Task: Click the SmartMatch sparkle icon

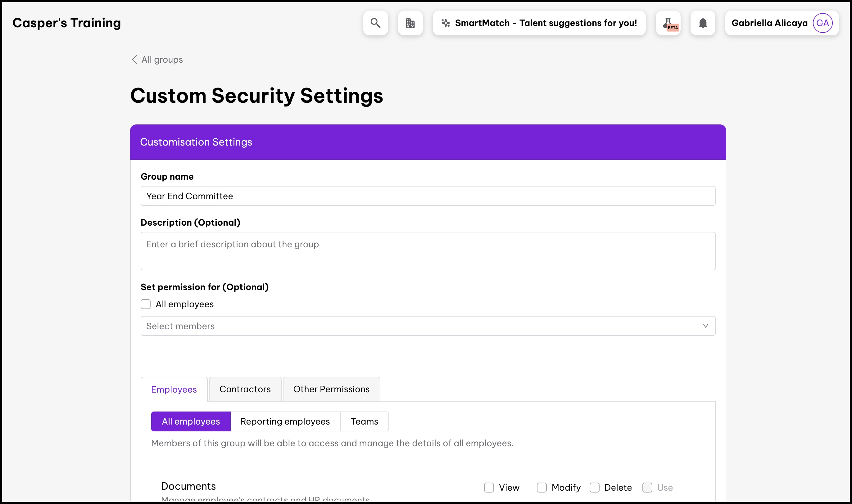Action: pyautogui.click(x=446, y=23)
